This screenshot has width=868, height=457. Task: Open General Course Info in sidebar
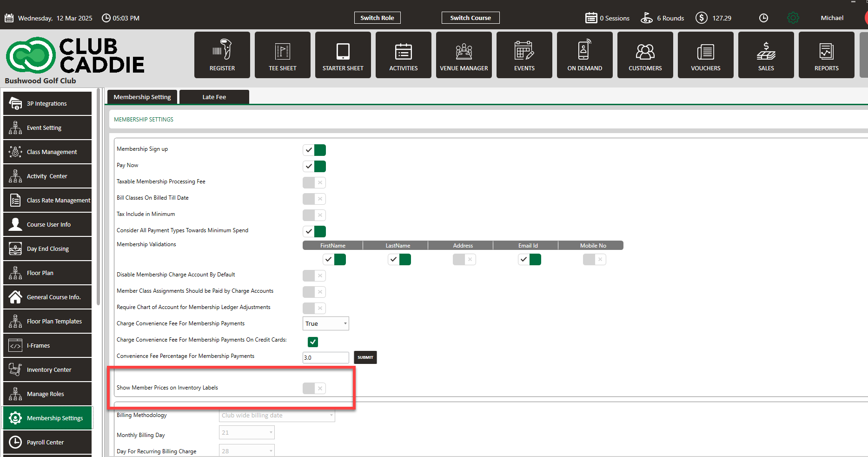(x=47, y=297)
